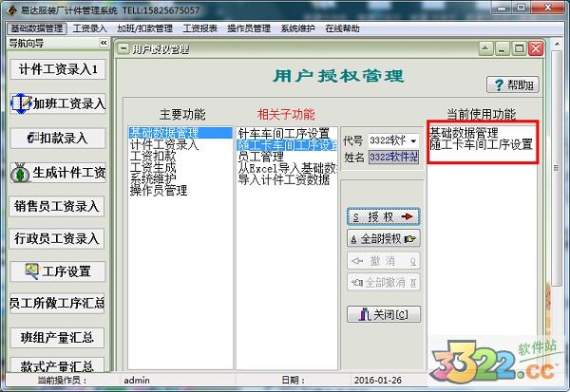This screenshot has height=392, width=570.
Task: Open 销售员工资录入 from the navigation
Action: click(x=57, y=206)
